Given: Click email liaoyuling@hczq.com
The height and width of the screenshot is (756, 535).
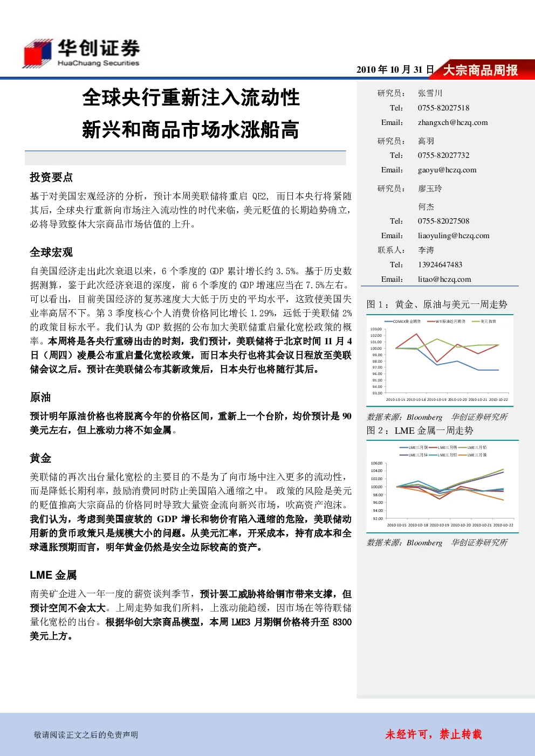Looking at the screenshot, I should 454,235.
